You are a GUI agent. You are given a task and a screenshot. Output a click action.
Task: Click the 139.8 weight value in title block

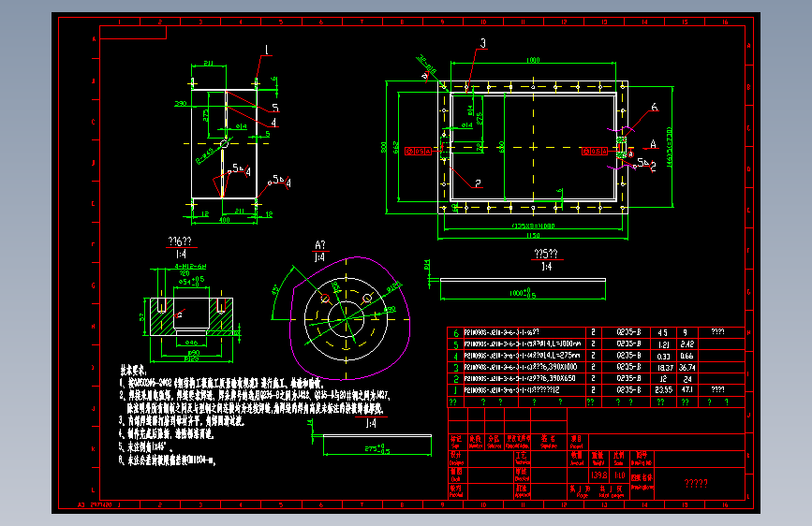(599, 475)
